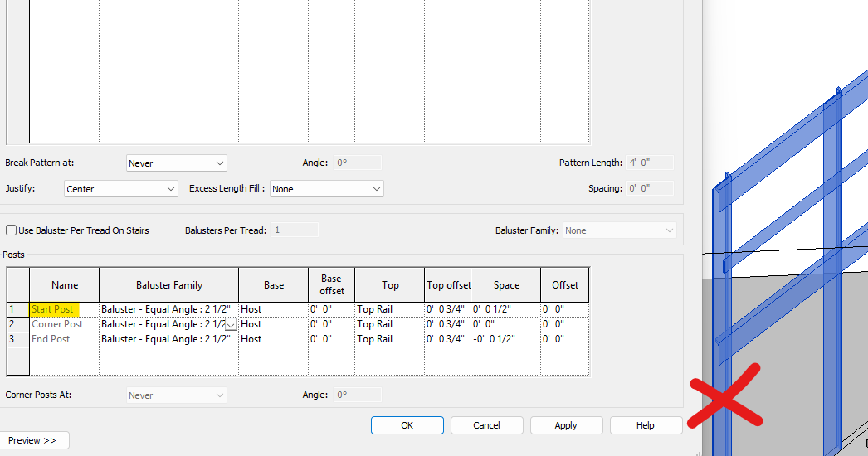Click the Spacing field showing 0' 0"
Image resolution: width=868 pixels, height=456 pixels.
[x=650, y=188]
